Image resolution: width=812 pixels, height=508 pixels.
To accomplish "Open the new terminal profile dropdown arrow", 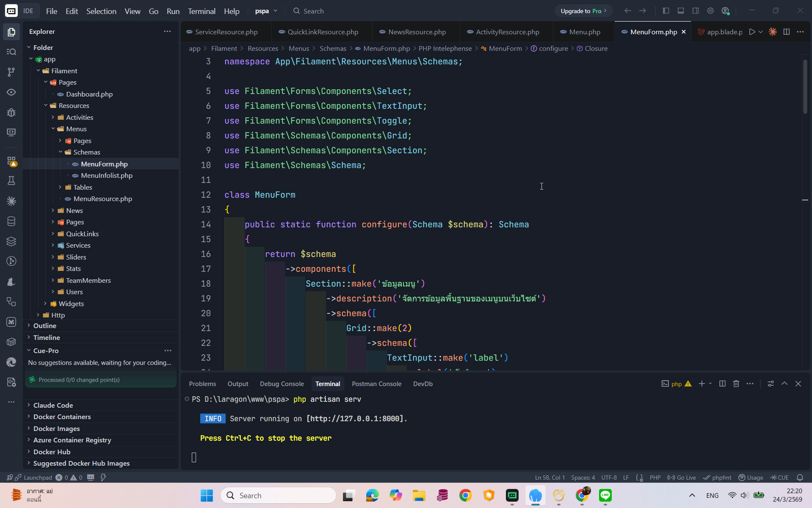I will click(710, 384).
